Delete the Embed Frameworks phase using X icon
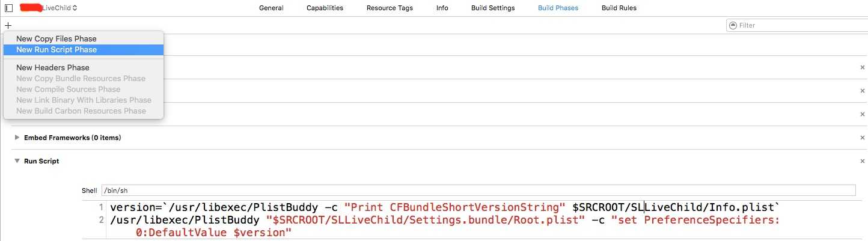Viewport: 868px width, 241px height. [x=862, y=138]
